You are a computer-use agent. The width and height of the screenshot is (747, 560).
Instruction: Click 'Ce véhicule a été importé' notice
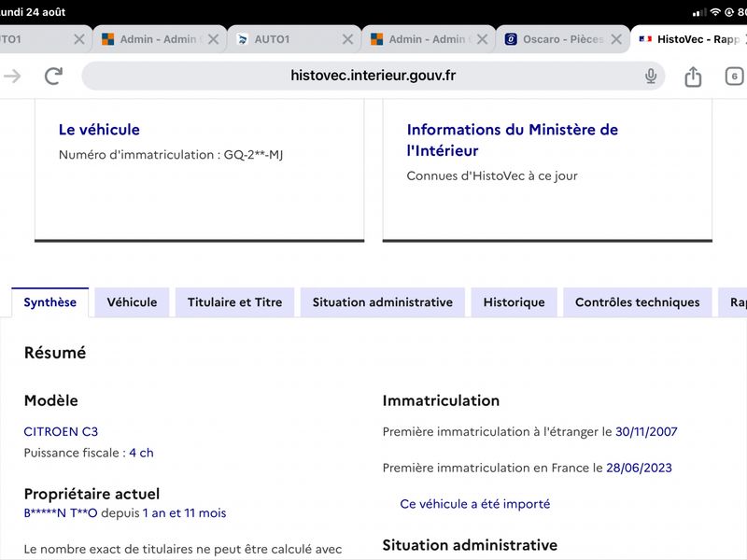[475, 504]
